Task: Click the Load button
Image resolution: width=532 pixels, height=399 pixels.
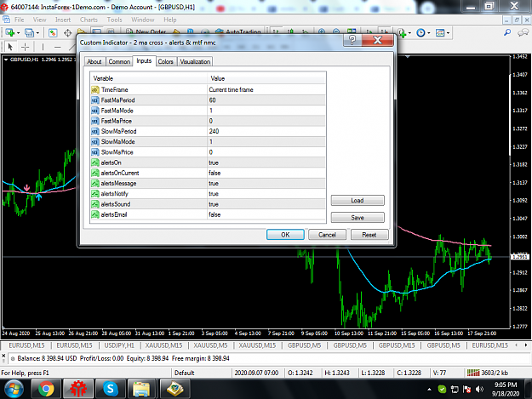Action: pos(358,200)
